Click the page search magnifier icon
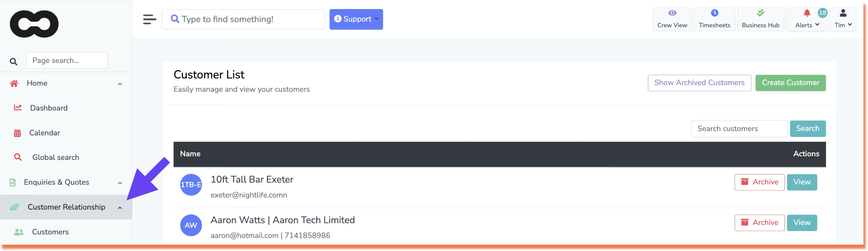Screen dimensions: 868x251 point(13,61)
